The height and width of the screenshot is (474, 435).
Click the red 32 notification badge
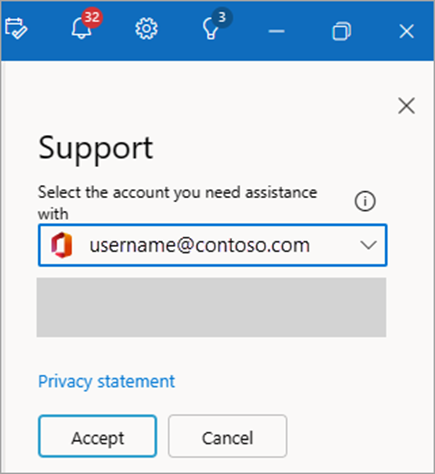pos(92,17)
